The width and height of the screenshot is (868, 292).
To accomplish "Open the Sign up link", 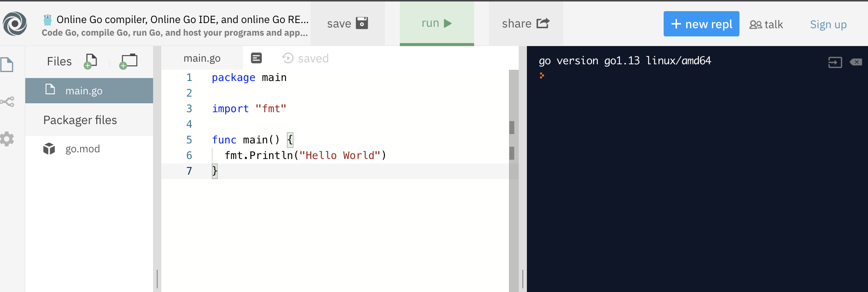I will click(x=828, y=25).
